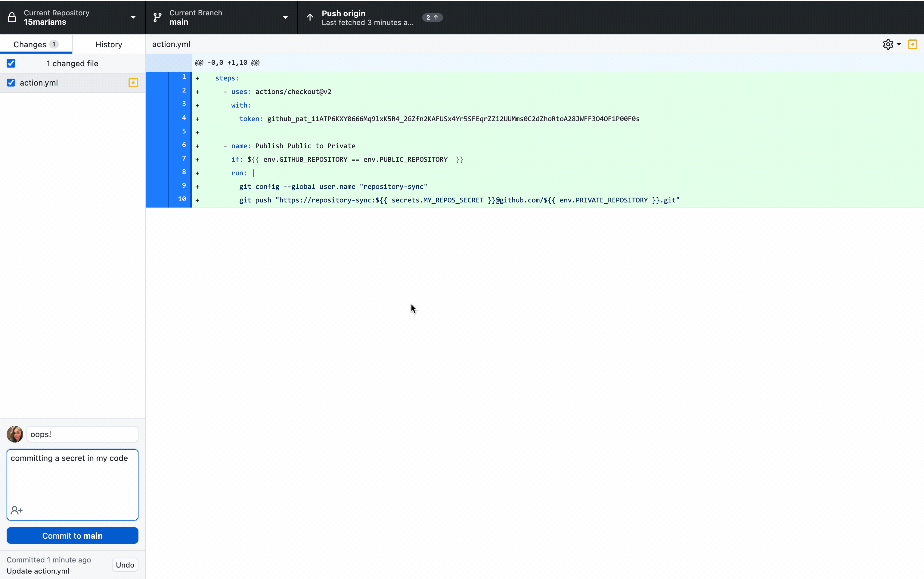
Task: Click the commit summary field containing oops!
Action: point(82,434)
